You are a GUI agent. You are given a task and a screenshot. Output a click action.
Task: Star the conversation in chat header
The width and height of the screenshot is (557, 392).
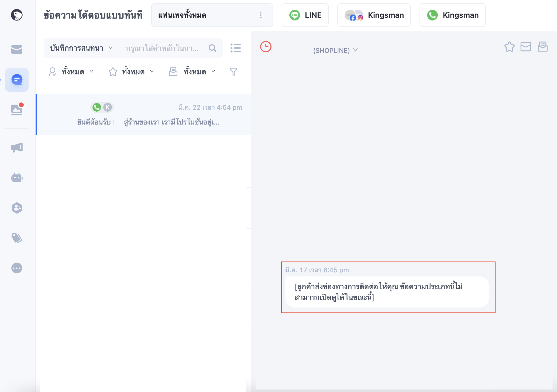coord(510,47)
